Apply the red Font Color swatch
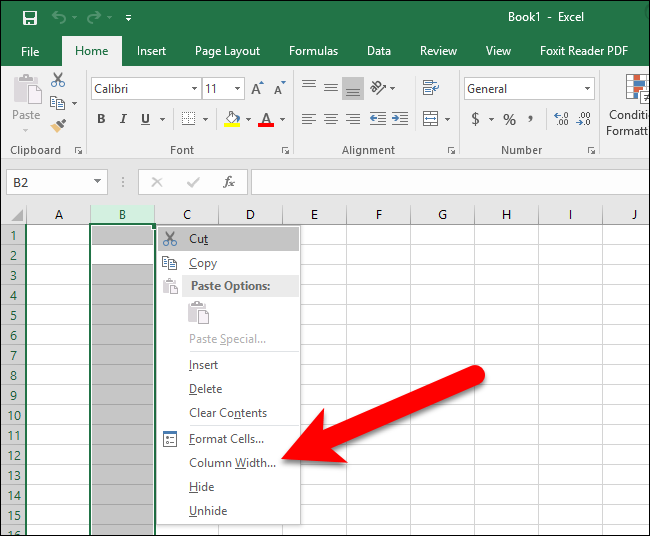This screenshot has height=536, width=650. (266, 119)
